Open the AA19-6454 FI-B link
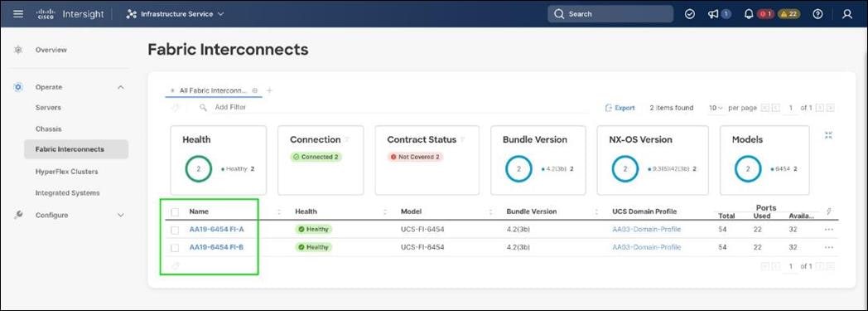This screenshot has height=311, width=868. pyautogui.click(x=216, y=247)
